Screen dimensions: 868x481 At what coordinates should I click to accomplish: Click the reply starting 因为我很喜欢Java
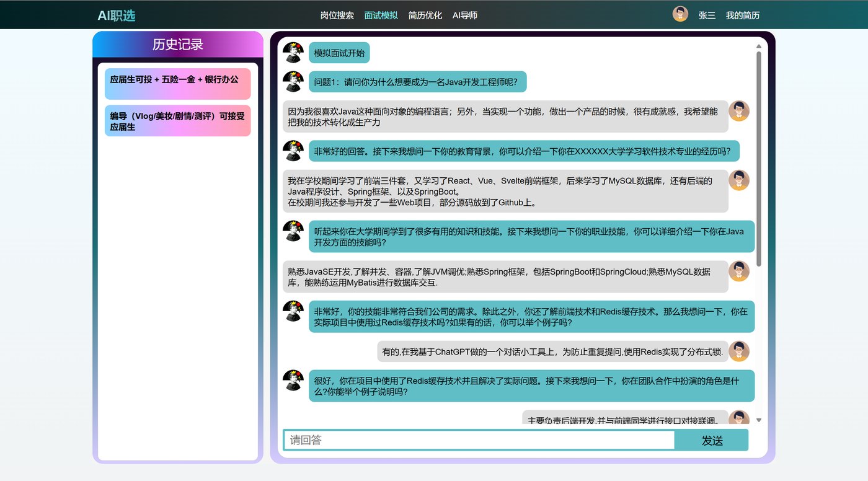[x=505, y=117]
